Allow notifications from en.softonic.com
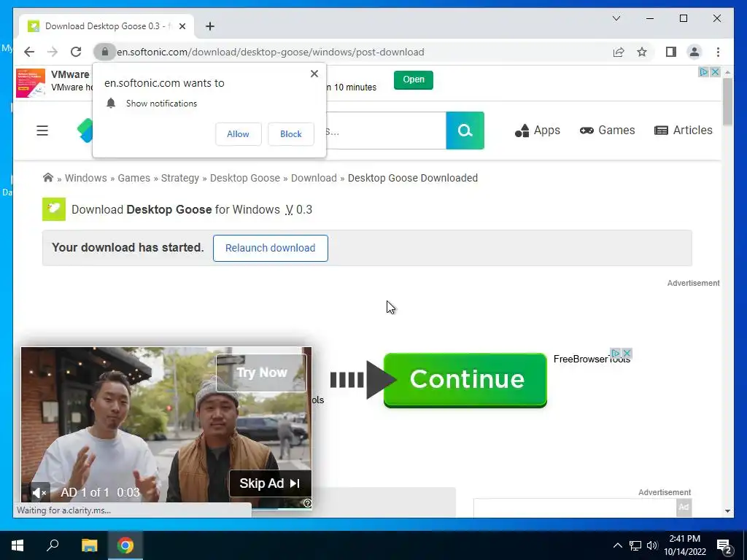Screen dimensions: 747x560 click(x=239, y=134)
